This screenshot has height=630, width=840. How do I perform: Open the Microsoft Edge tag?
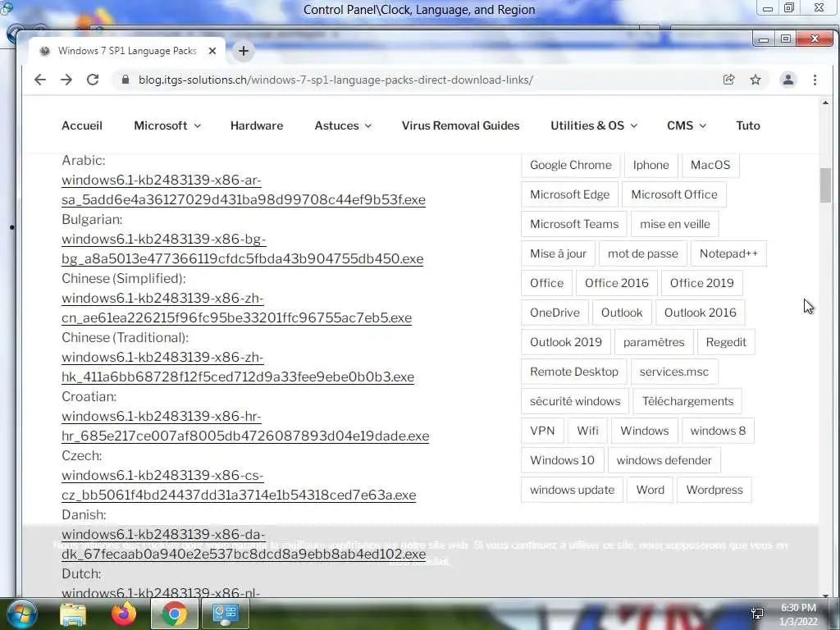(x=569, y=194)
